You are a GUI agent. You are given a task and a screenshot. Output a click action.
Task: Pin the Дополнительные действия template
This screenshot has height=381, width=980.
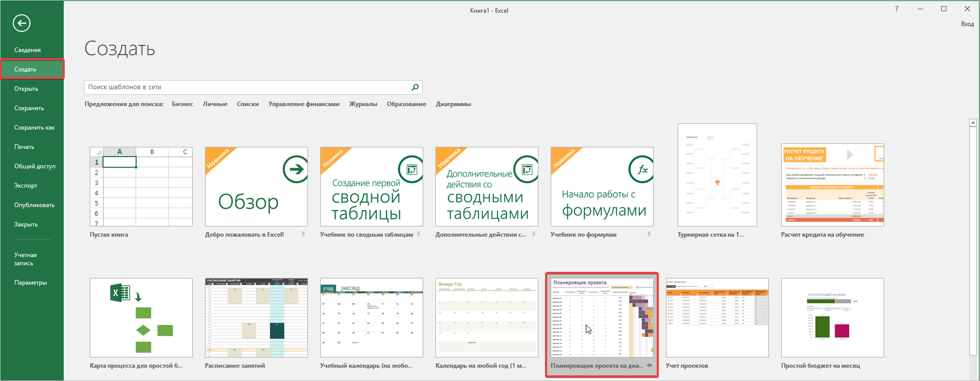pos(534,234)
